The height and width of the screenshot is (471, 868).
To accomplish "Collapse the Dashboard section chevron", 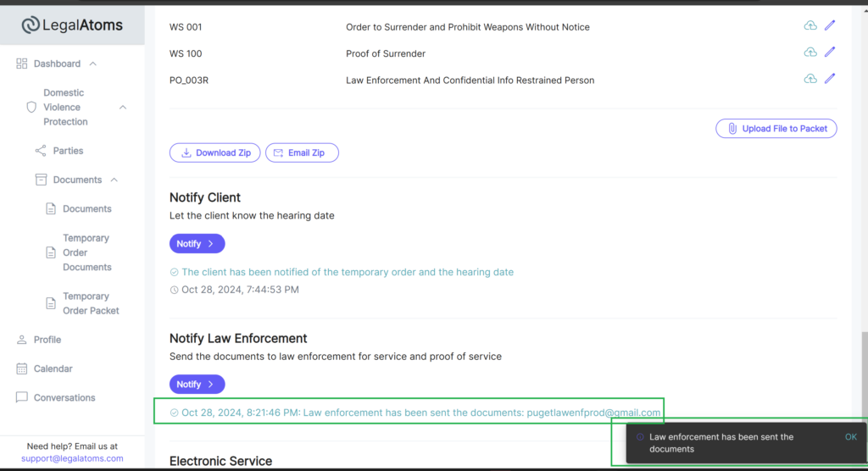I will click(93, 64).
